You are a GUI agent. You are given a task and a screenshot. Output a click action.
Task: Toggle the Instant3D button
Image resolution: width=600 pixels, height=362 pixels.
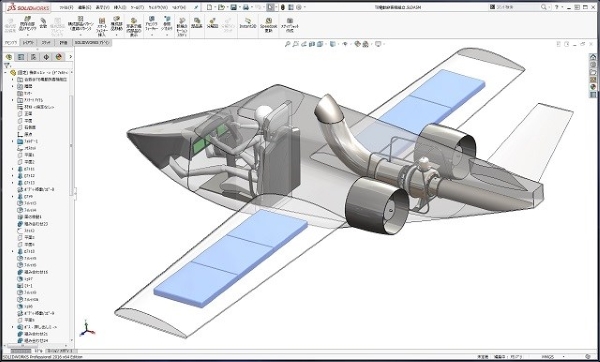click(248, 23)
